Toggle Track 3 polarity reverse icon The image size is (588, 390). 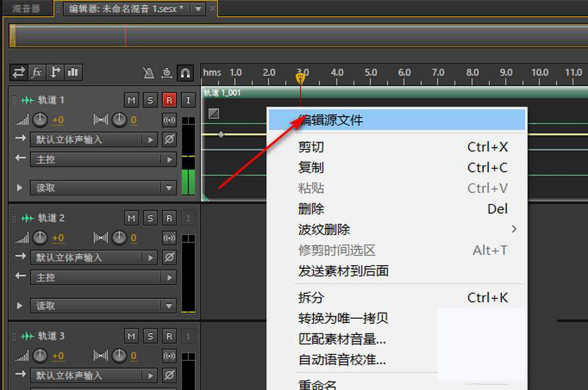(169, 375)
